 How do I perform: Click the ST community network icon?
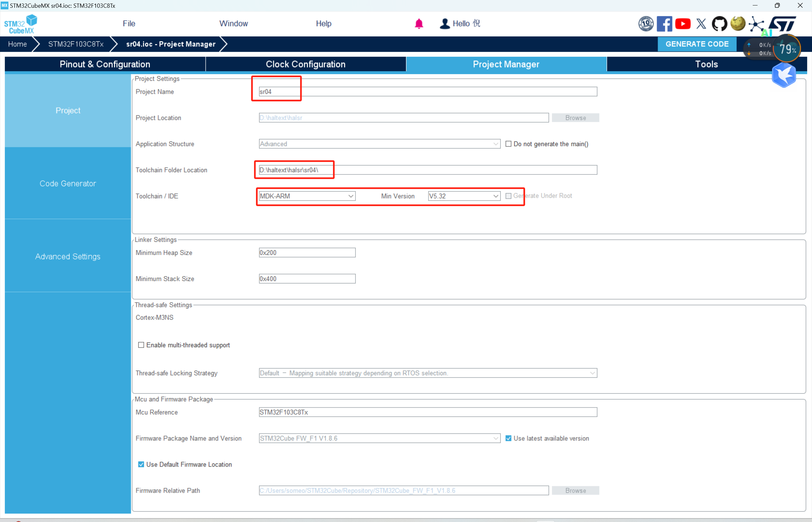[756, 24]
